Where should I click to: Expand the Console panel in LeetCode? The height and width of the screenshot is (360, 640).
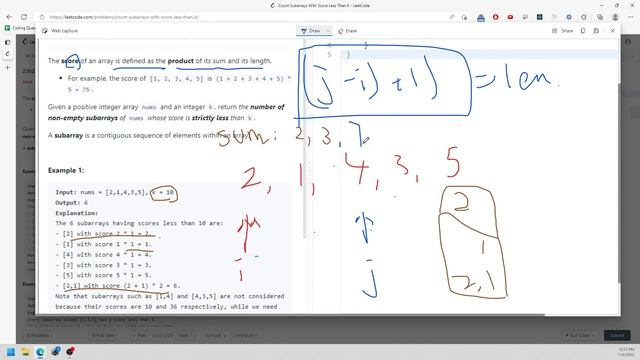click(x=215, y=335)
